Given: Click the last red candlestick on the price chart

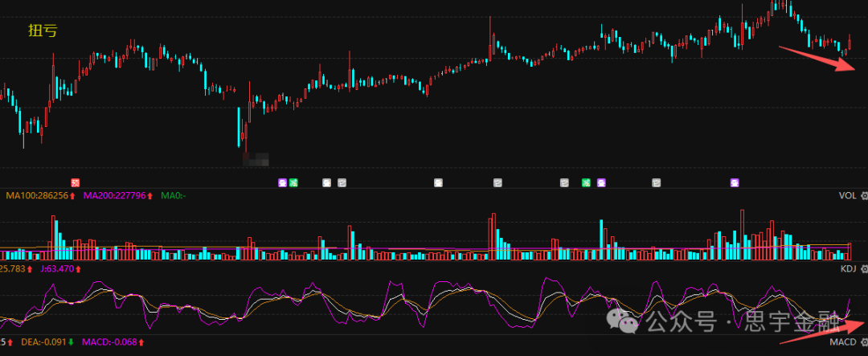Looking at the screenshot, I should point(850,43).
